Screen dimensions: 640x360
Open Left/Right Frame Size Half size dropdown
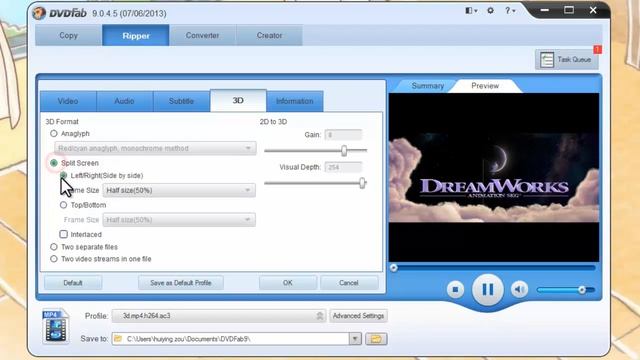pos(179,190)
